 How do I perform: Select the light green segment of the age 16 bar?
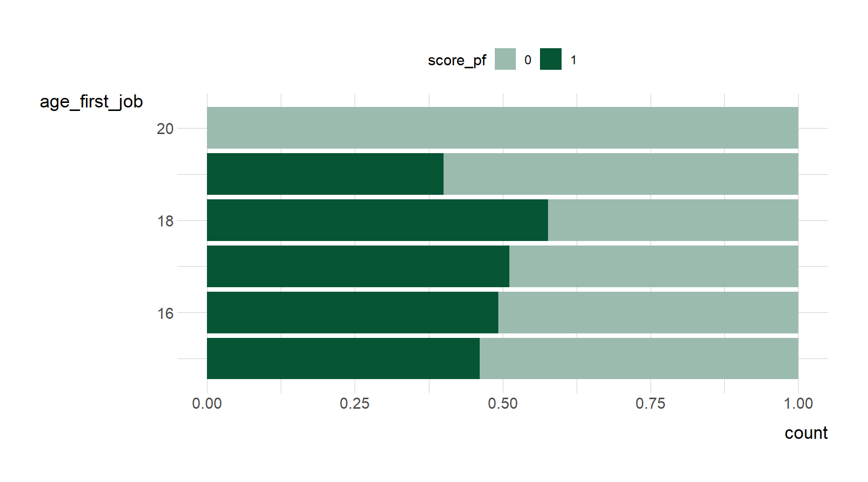(x=648, y=312)
